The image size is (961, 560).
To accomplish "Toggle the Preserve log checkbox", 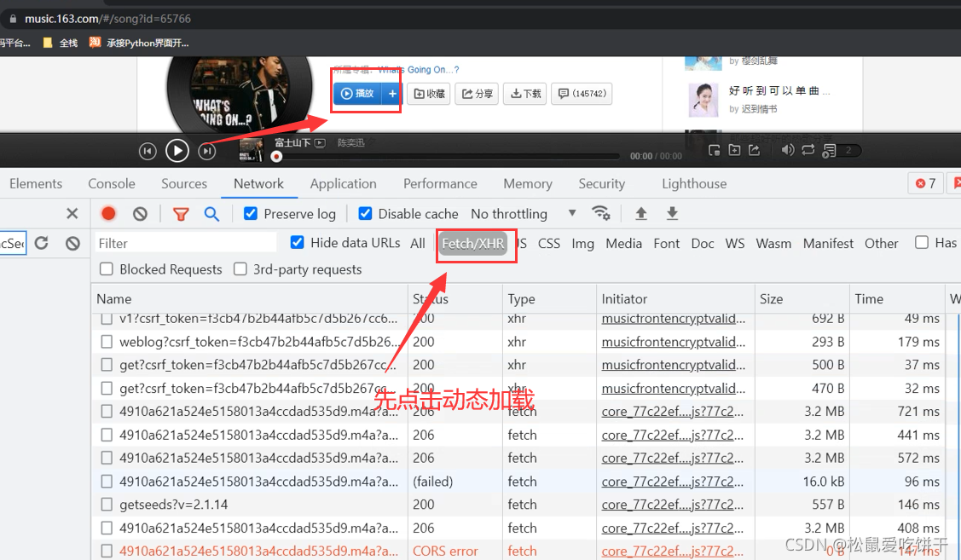I will (x=251, y=213).
